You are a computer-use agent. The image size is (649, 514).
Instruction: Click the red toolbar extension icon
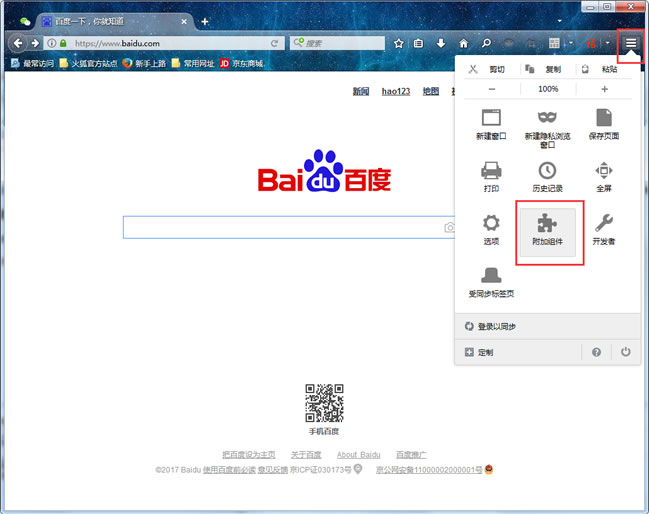pyautogui.click(x=591, y=43)
